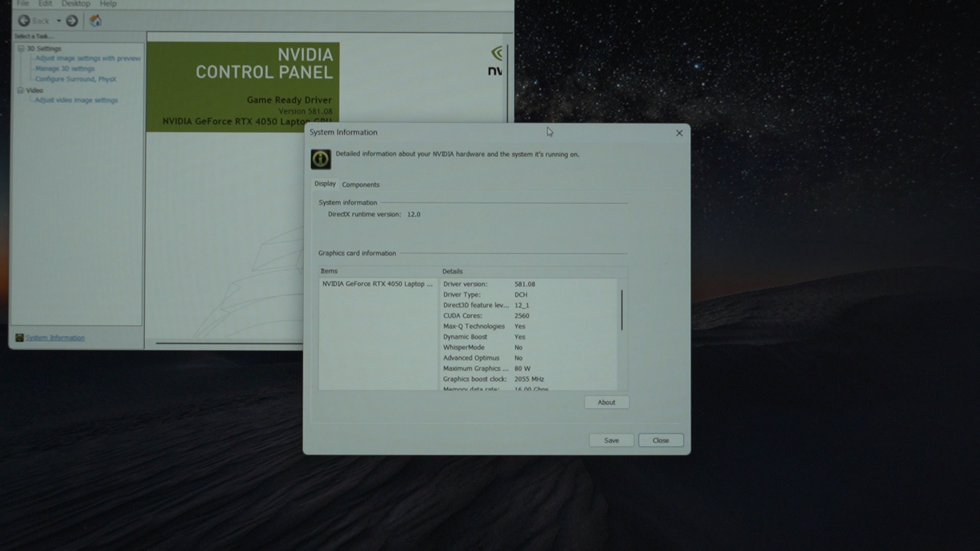Click the Home icon in toolbar
Screen dimensions: 980x551
coord(95,21)
